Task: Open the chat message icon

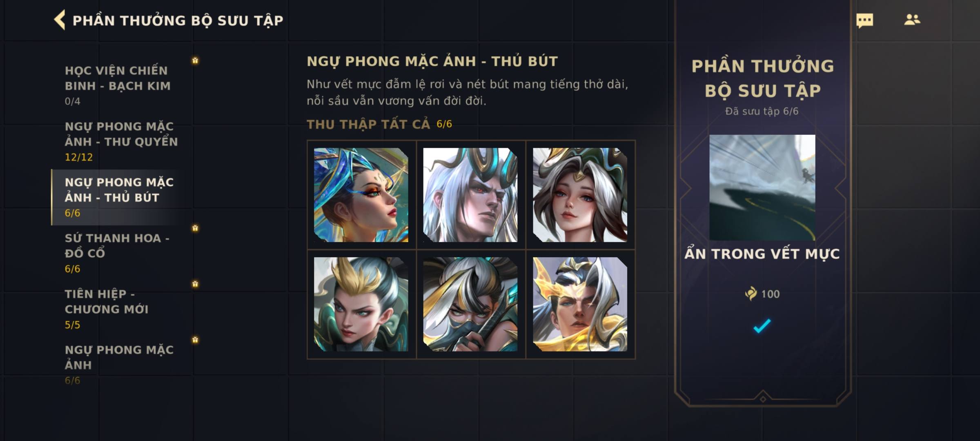Action: tap(864, 20)
